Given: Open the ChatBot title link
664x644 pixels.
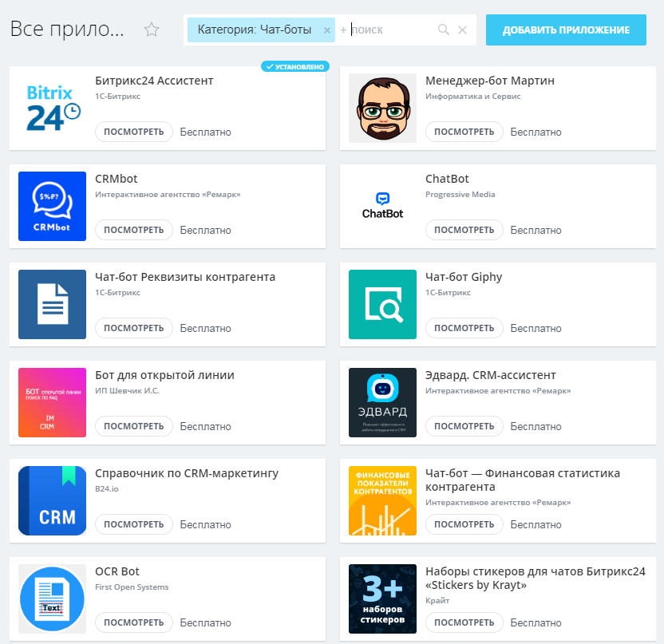Looking at the screenshot, I should (447, 179).
